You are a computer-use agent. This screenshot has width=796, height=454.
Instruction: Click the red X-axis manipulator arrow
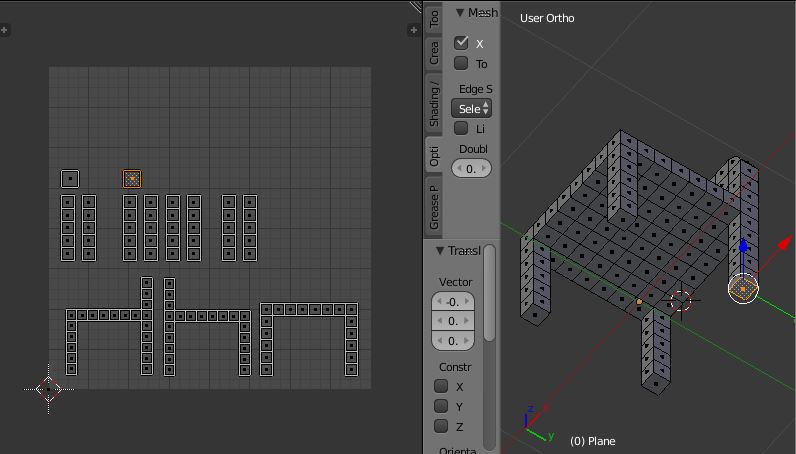point(785,242)
